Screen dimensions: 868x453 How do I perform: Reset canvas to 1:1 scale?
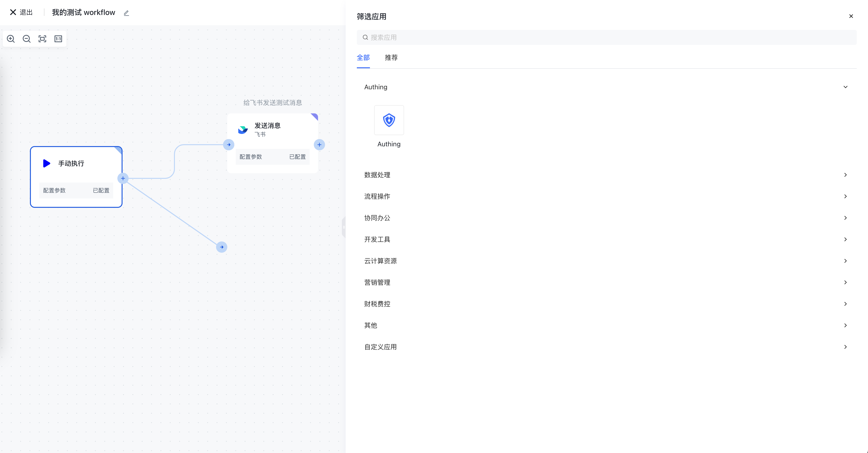58,39
